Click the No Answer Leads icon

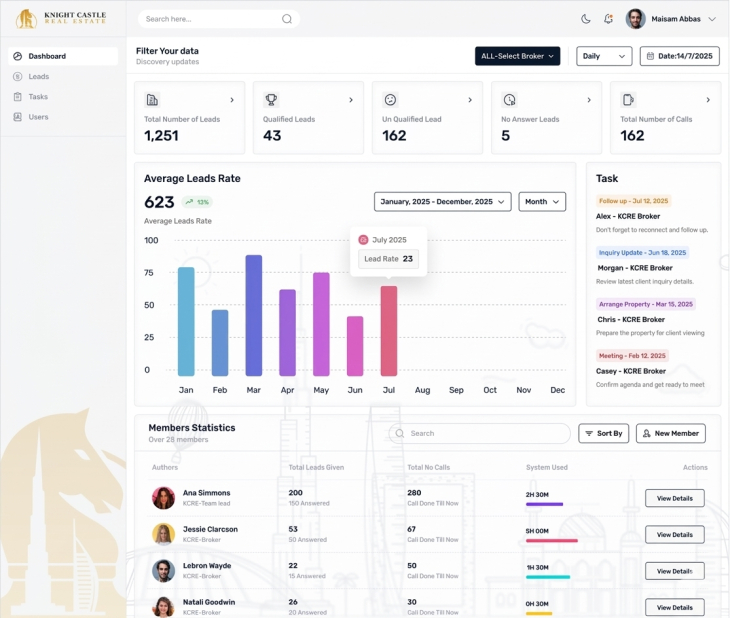[509, 100]
